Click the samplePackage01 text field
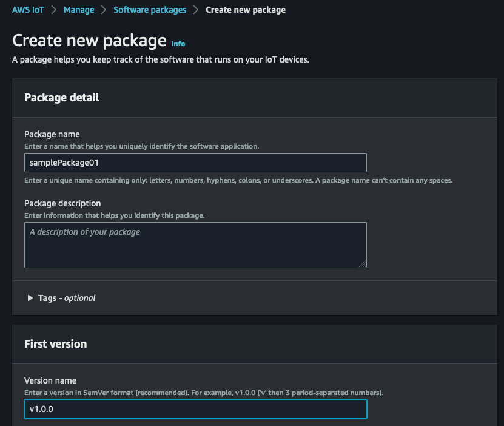Image resolution: width=504 pixels, height=426 pixels. [x=194, y=163]
